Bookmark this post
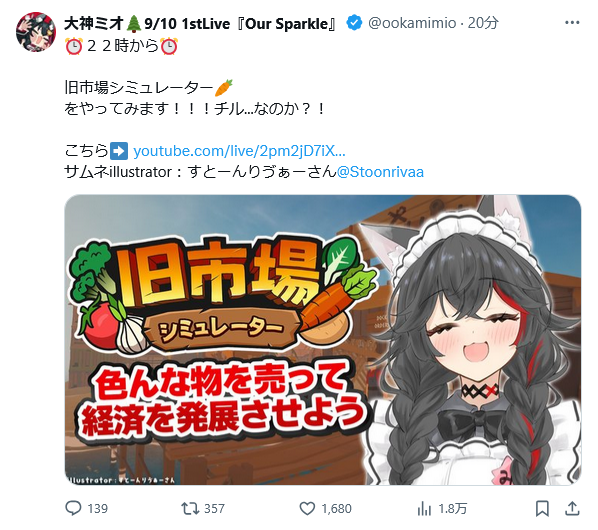 [542, 509]
